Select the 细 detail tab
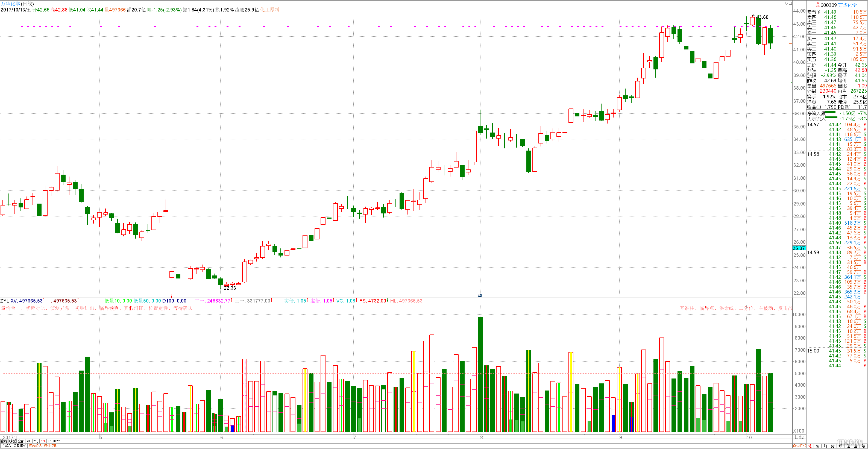Viewport: 868px width, 449px height. (x=825, y=446)
